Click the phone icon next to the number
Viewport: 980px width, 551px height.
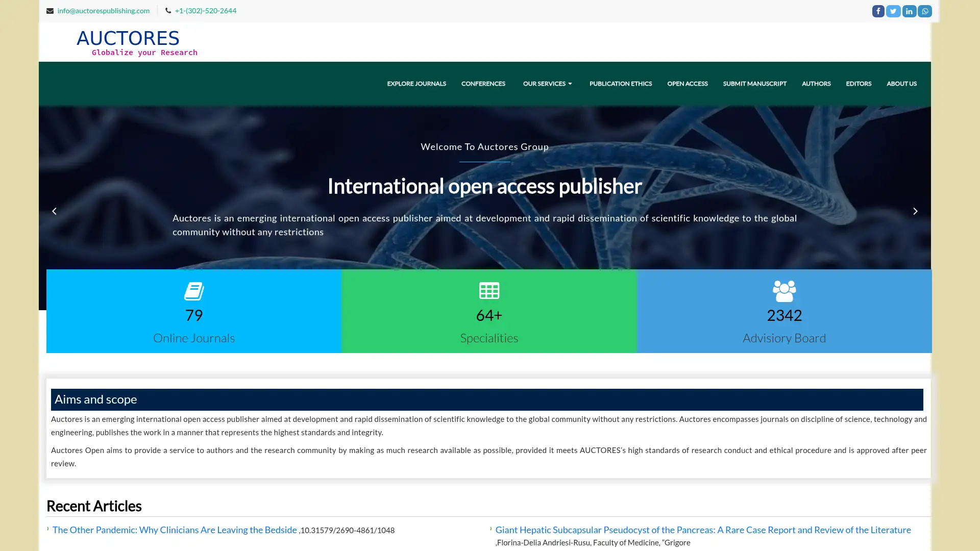168,10
